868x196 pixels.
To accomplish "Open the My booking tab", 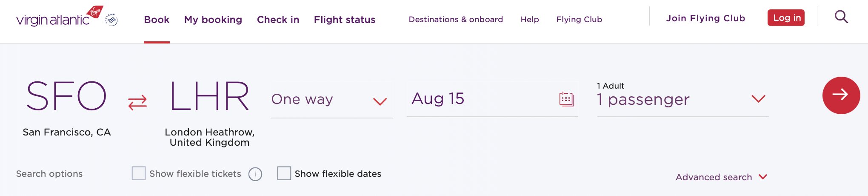I will (x=213, y=20).
